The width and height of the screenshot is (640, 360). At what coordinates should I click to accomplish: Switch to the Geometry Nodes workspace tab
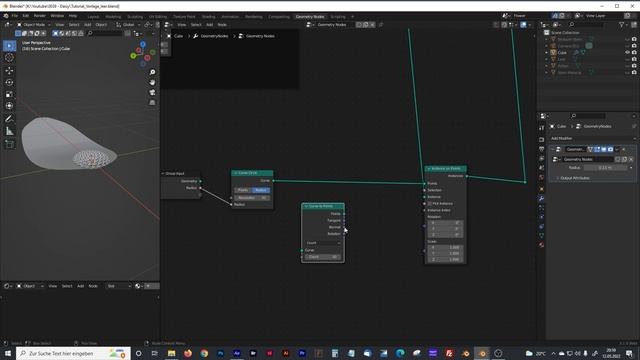310,17
